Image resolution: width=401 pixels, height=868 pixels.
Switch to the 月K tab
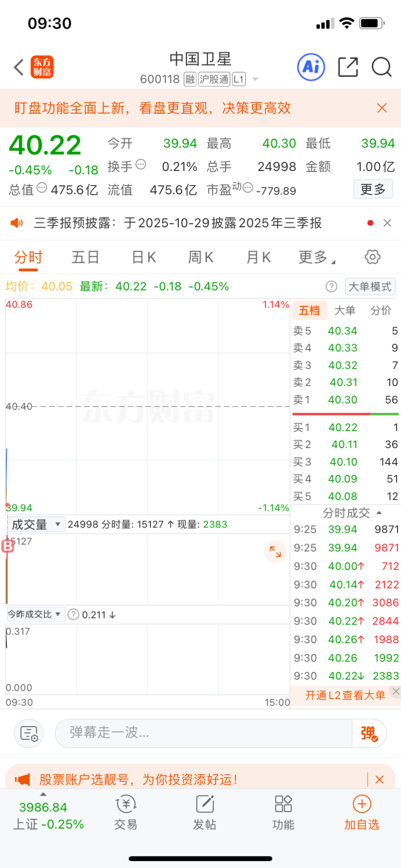click(259, 257)
